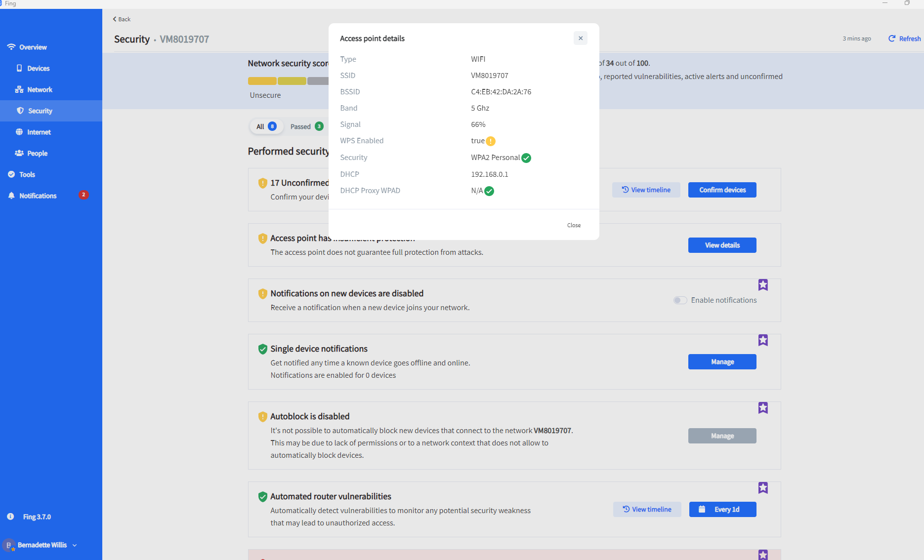
Task: Open Notifications in the sidebar
Action: coord(38,196)
